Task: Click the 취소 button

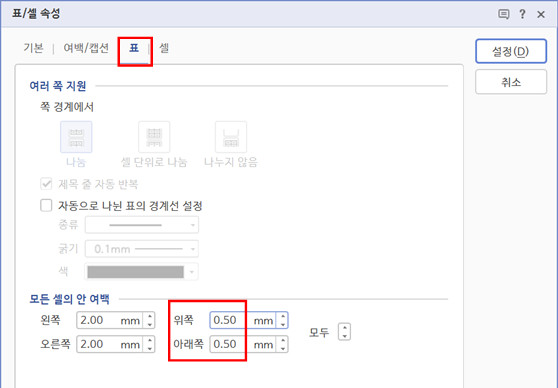Action: pos(511,82)
